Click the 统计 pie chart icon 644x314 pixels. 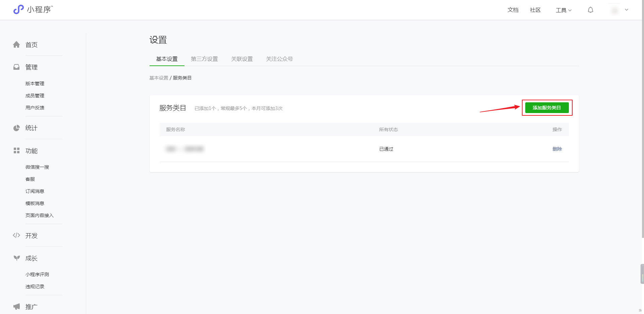coord(16,128)
